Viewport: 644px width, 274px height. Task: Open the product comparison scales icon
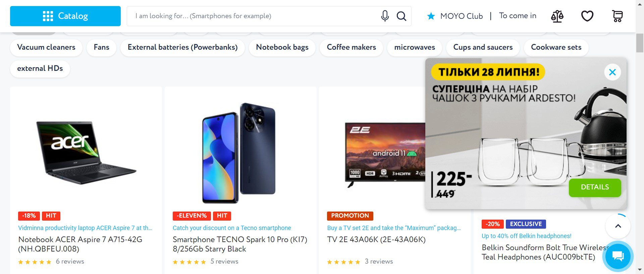(x=557, y=16)
